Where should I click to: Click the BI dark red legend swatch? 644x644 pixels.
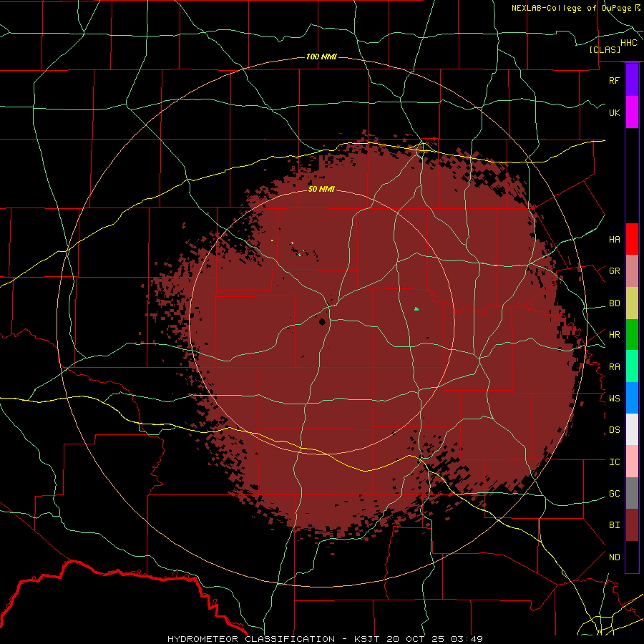tap(632, 525)
